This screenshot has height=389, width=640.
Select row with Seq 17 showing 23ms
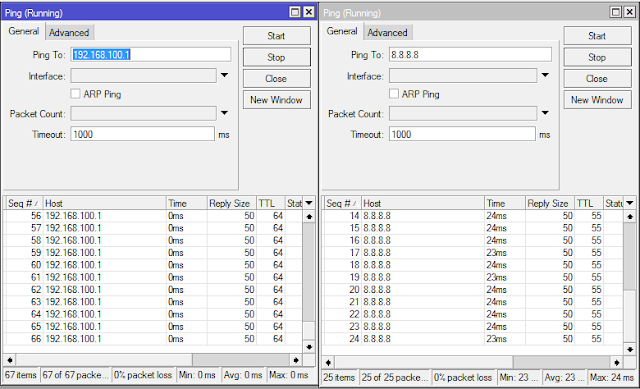(473, 252)
